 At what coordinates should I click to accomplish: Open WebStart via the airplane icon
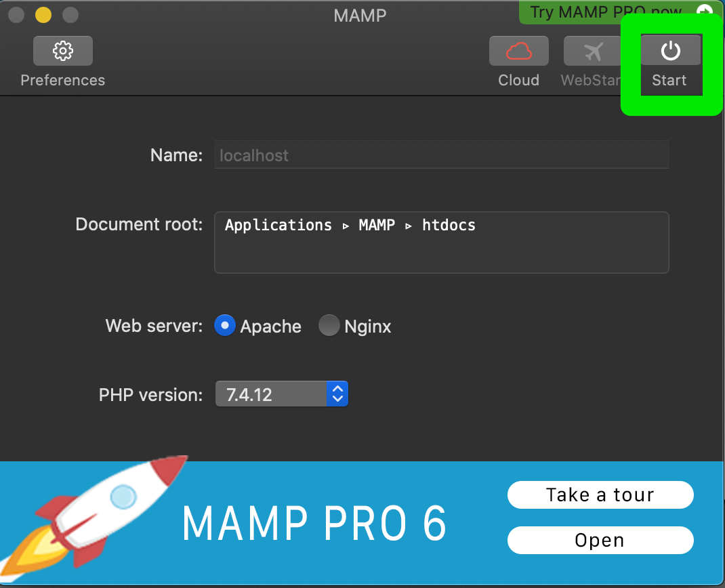[593, 51]
